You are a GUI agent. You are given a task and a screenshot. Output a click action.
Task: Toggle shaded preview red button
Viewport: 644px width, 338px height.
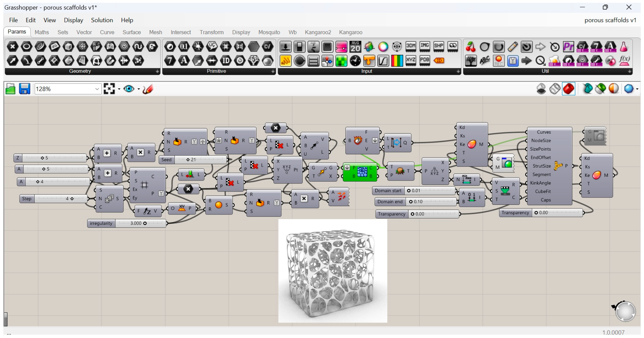[x=568, y=89]
